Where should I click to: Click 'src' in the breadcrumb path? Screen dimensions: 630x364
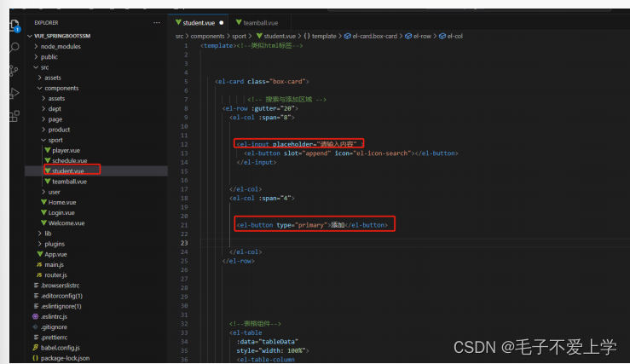point(179,36)
